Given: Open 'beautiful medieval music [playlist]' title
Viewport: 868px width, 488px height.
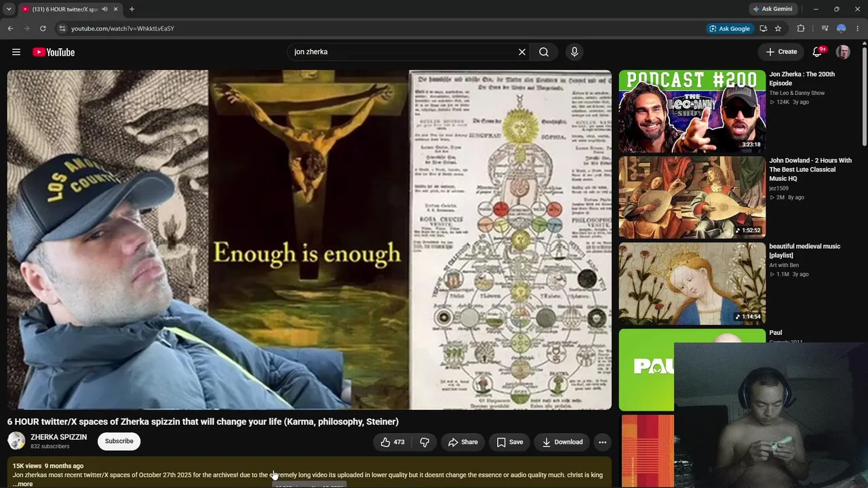Looking at the screenshot, I should click(x=804, y=251).
